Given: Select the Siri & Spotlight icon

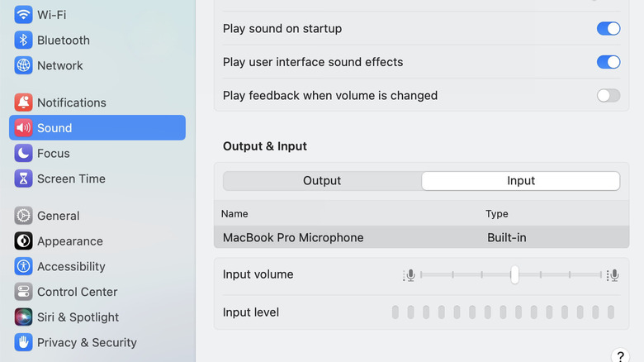Looking at the screenshot, I should pos(23,317).
